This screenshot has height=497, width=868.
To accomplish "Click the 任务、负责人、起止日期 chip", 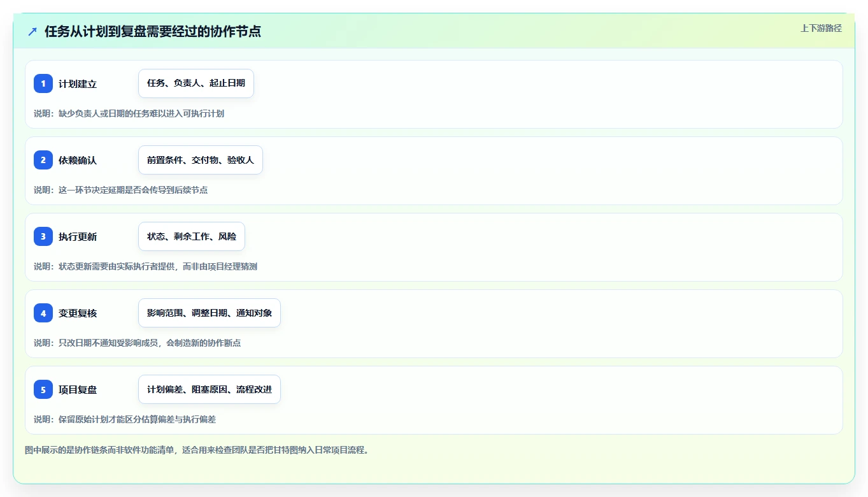I will pos(196,83).
